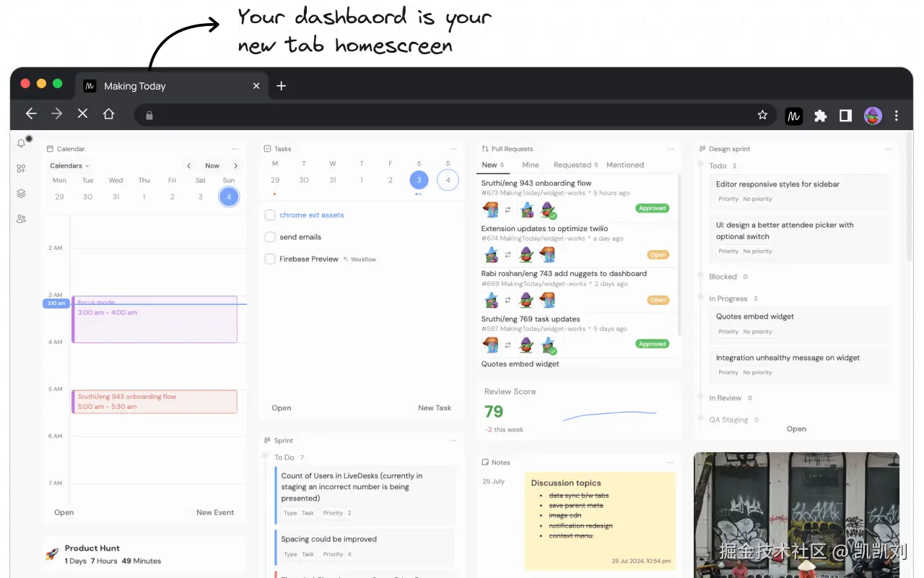Mark send emails task as done
This screenshot has height=578, width=924.
[x=270, y=237]
